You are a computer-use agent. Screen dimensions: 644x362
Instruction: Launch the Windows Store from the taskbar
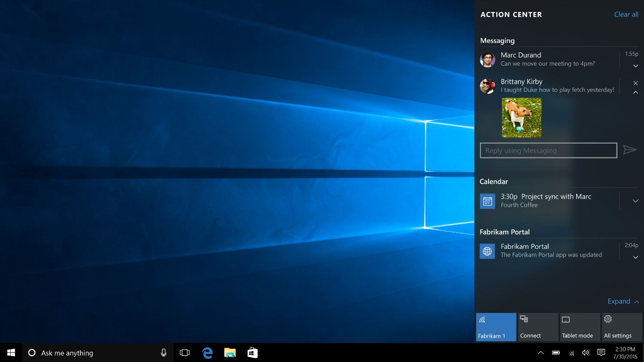[x=252, y=353]
